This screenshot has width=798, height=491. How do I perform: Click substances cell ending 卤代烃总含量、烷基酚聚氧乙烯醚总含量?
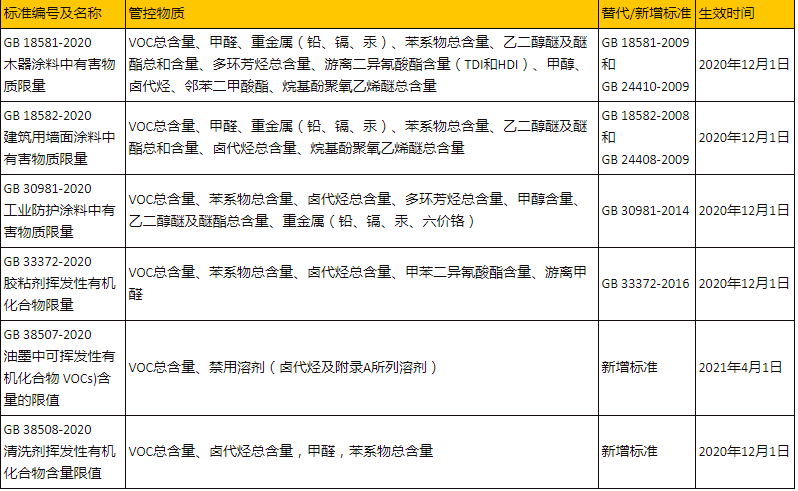pyautogui.click(x=362, y=138)
